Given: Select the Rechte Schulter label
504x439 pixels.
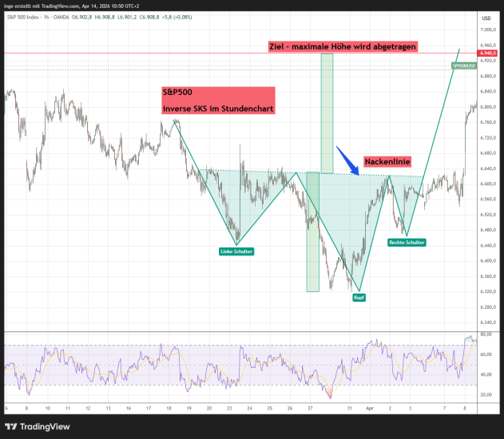Looking at the screenshot, I should (407, 242).
